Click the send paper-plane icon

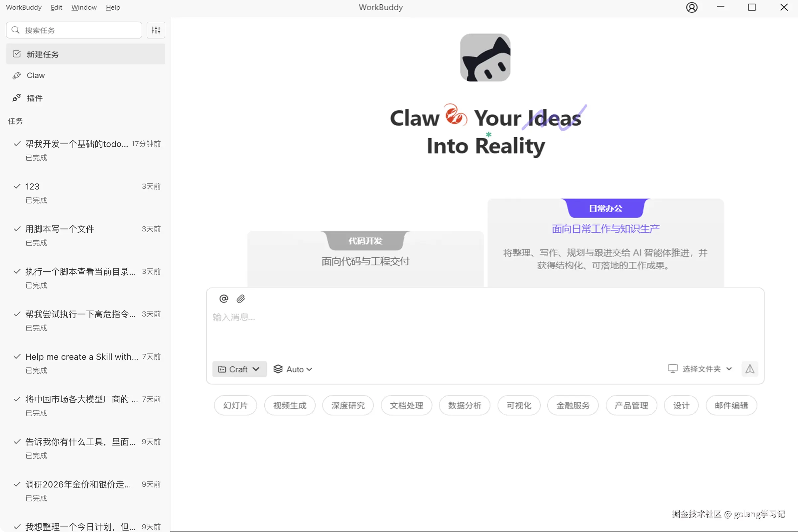click(750, 369)
